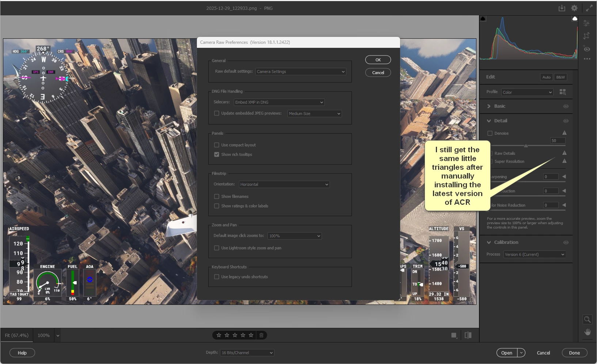Open more image settings (three dots)
This screenshot has height=364, width=597.
point(587,59)
